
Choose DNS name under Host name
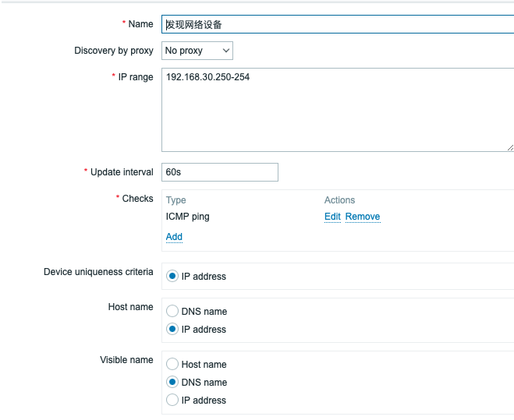172,312
